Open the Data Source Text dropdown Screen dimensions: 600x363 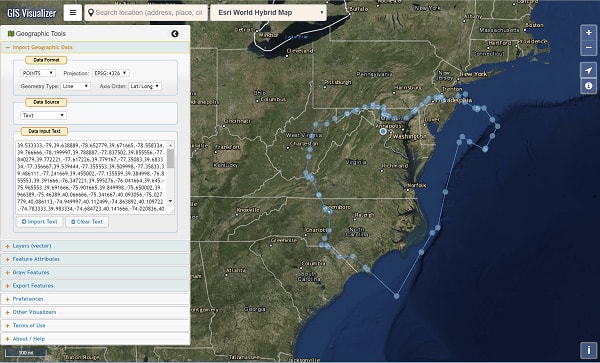(43, 115)
